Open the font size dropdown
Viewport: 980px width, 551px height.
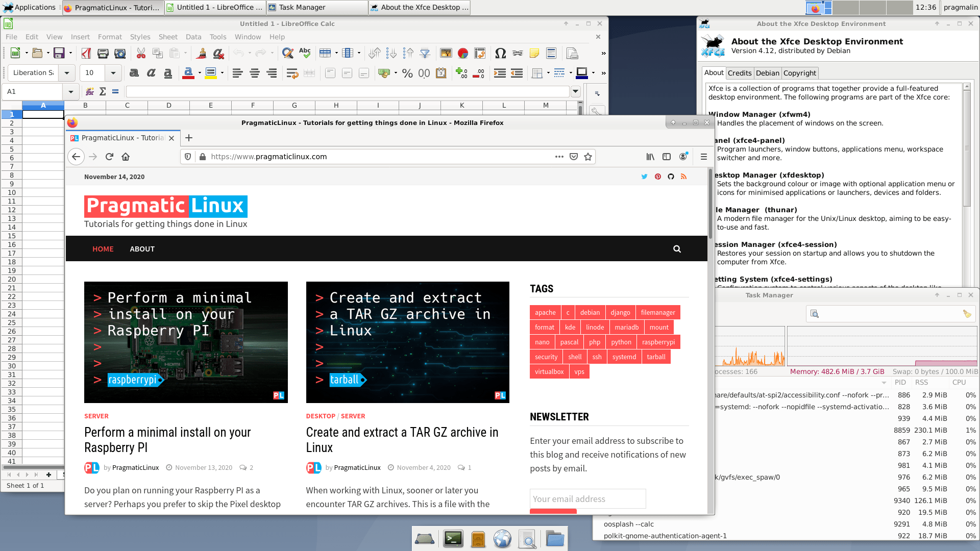point(113,73)
